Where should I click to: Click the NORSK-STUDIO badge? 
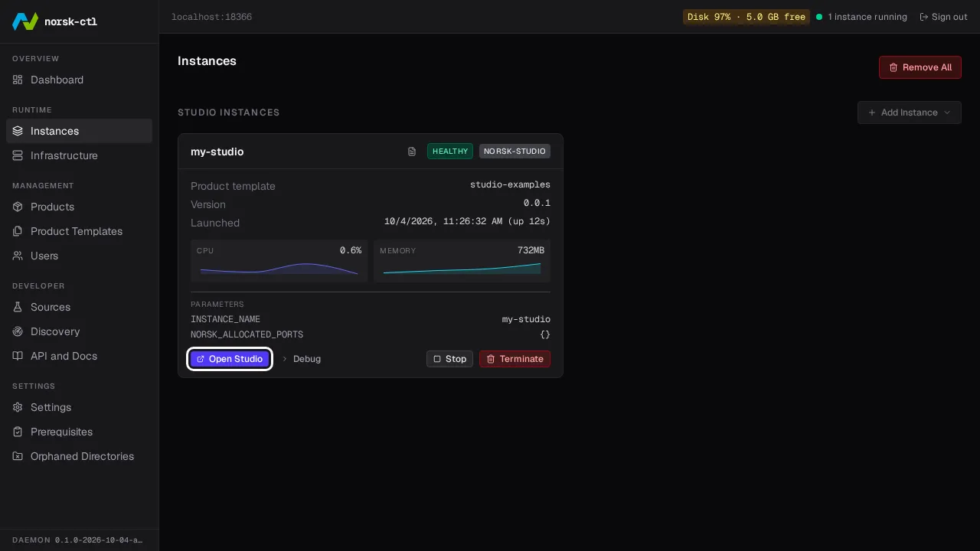(x=514, y=152)
